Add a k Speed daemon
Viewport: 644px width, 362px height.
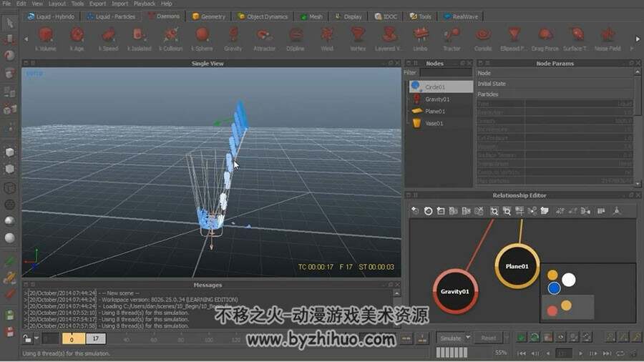109,39
